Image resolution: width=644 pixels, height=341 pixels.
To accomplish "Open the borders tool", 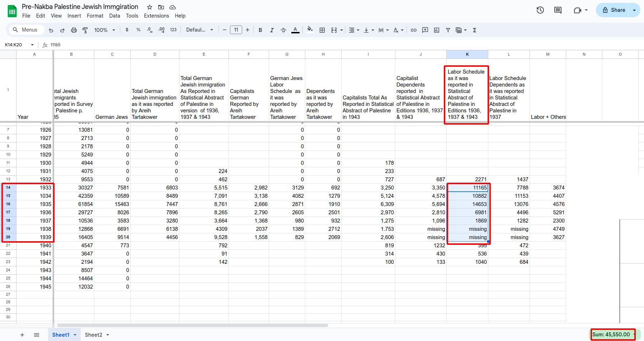I will [x=322, y=30].
